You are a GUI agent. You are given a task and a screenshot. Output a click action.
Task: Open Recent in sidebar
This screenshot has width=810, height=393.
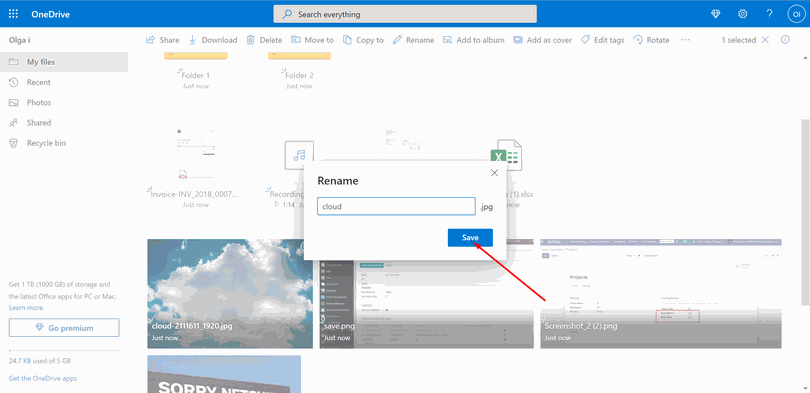point(64,82)
